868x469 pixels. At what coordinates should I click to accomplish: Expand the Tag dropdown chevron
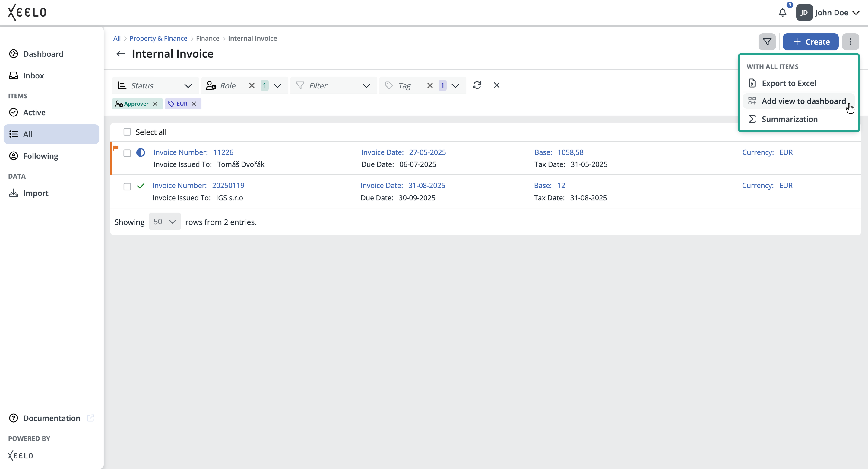[455, 86]
